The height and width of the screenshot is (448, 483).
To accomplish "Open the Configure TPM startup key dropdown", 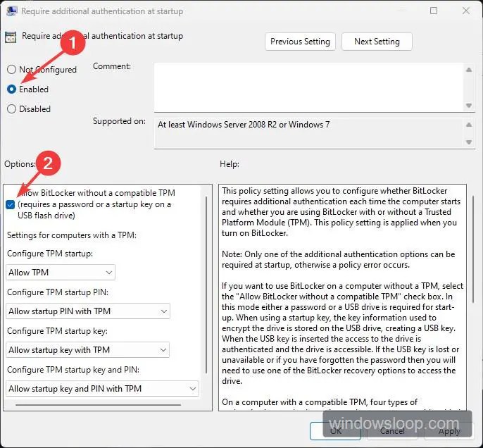I will 87,350.
